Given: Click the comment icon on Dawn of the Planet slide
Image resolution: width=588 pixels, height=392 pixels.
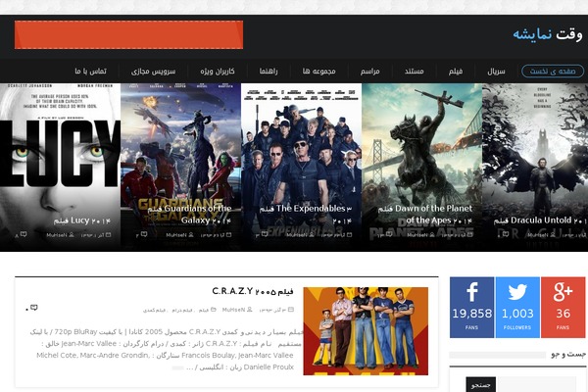Looking at the screenshot, I should [x=388, y=234].
